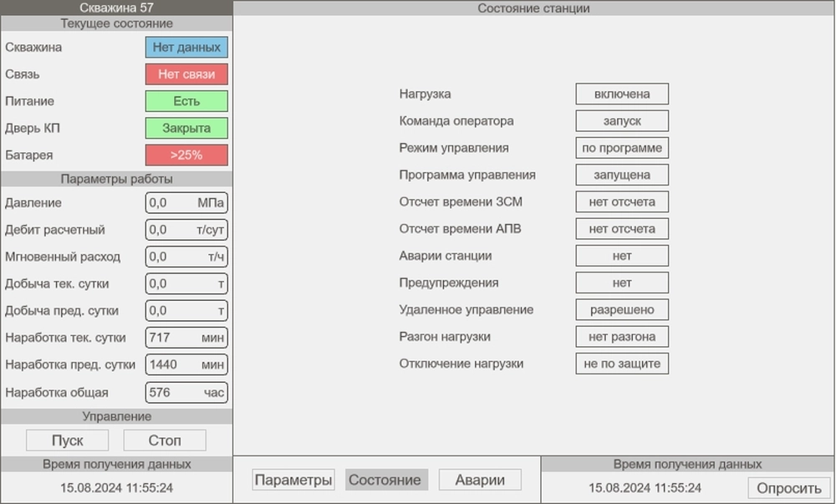Click the Наработка тек. сутки 717 мин field
This screenshot has width=836, height=504.
coord(186,338)
